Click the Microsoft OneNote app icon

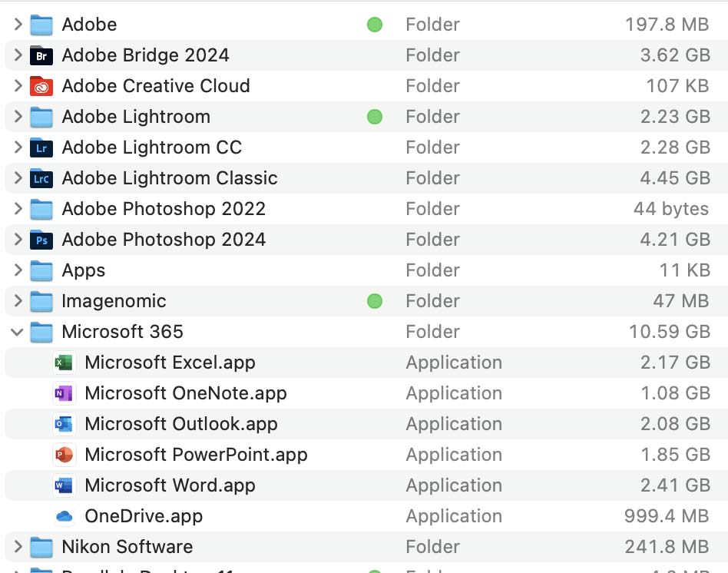pyautogui.click(x=65, y=393)
